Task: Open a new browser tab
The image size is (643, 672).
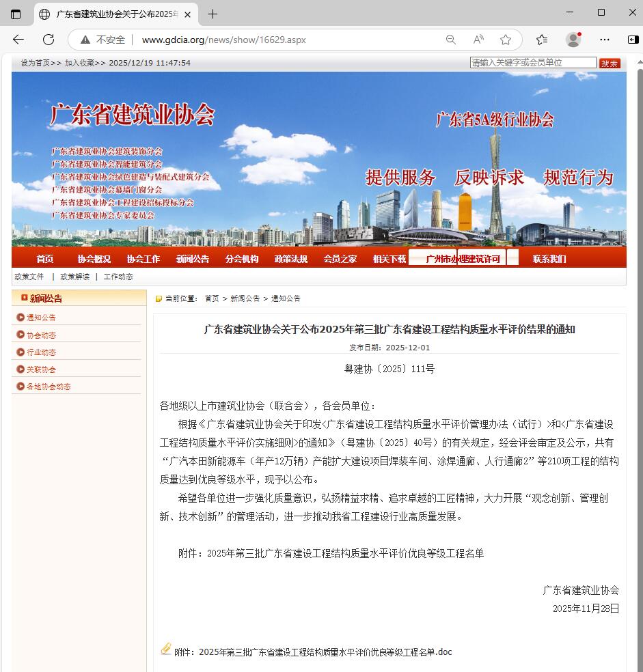Action: [213, 14]
